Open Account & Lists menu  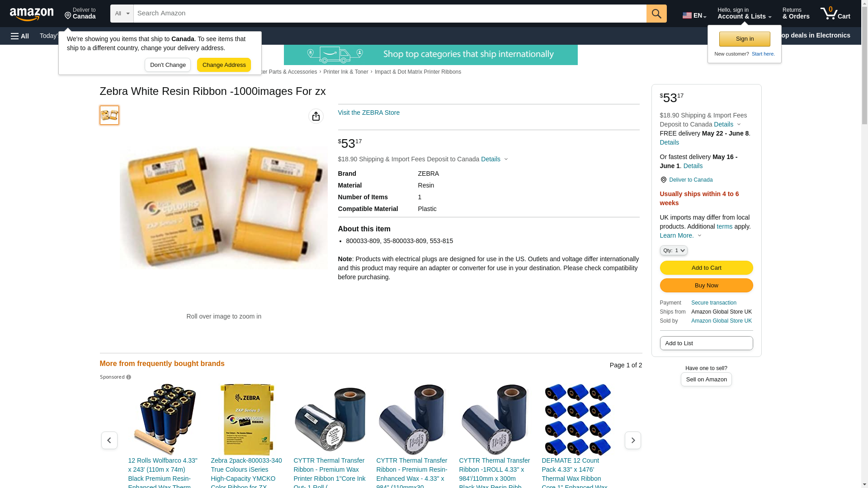(744, 14)
